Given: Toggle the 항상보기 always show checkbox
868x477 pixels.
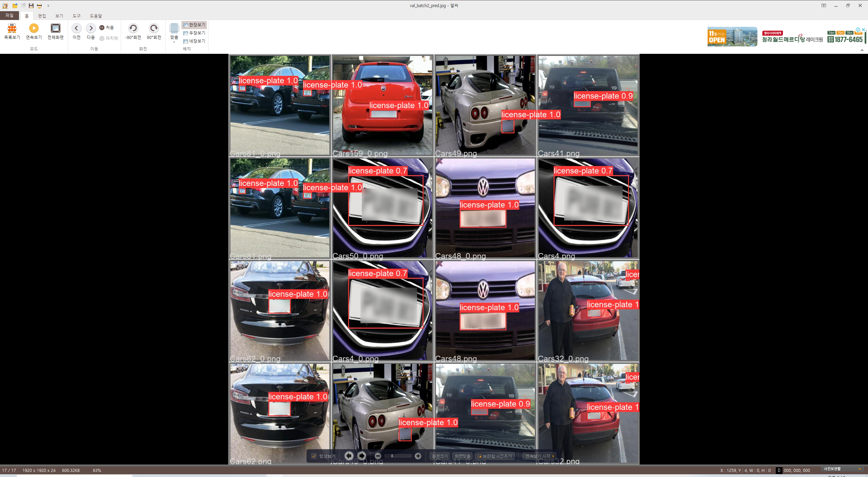Looking at the screenshot, I should coord(314,456).
